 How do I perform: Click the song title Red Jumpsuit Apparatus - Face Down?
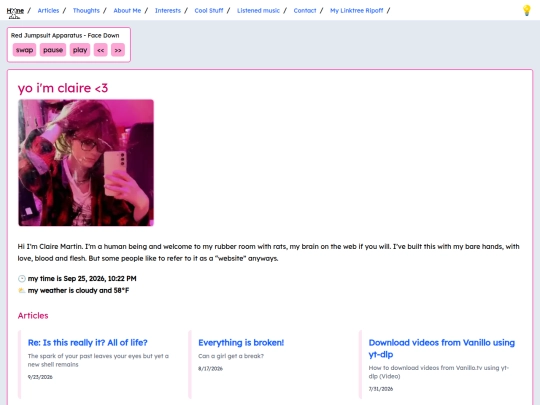click(65, 35)
